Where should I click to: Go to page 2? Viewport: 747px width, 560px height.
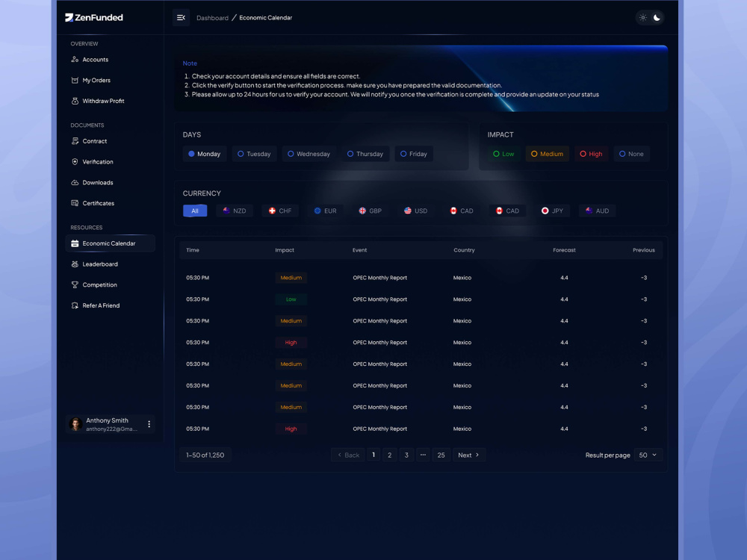click(390, 455)
